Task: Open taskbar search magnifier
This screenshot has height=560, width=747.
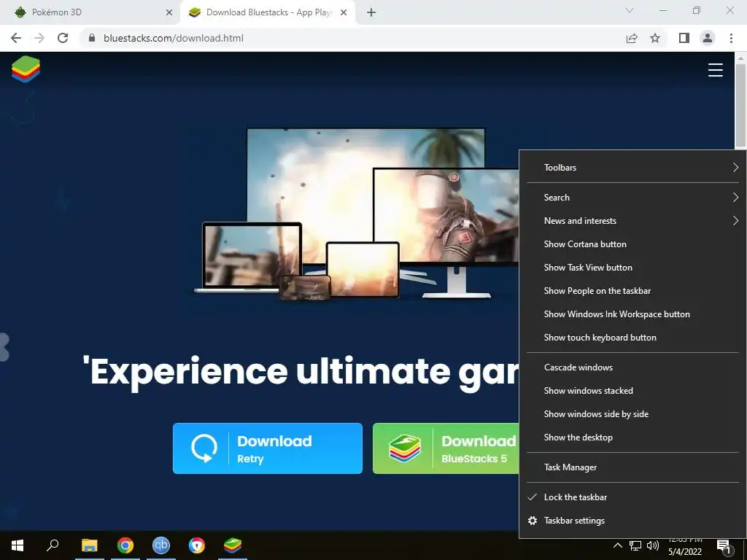Action: click(53, 545)
